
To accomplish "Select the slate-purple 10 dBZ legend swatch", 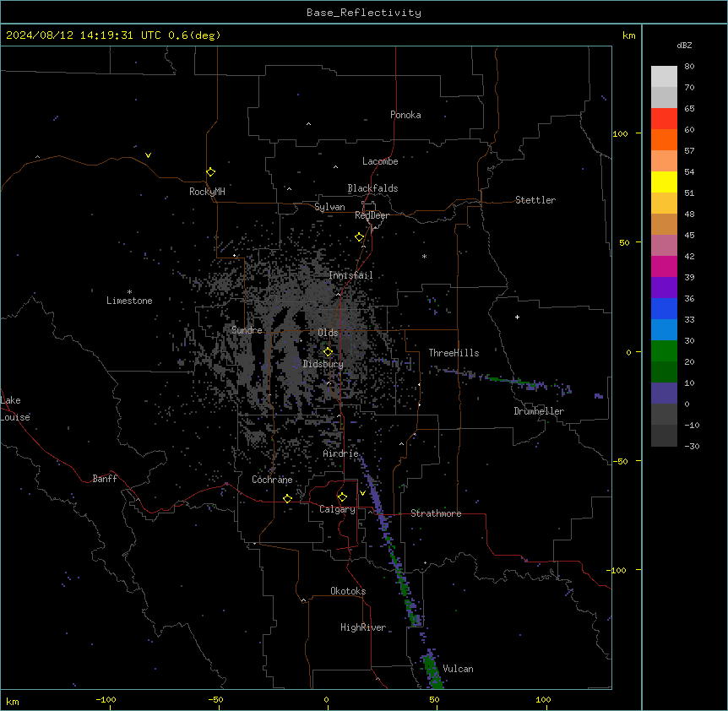I will click(664, 393).
